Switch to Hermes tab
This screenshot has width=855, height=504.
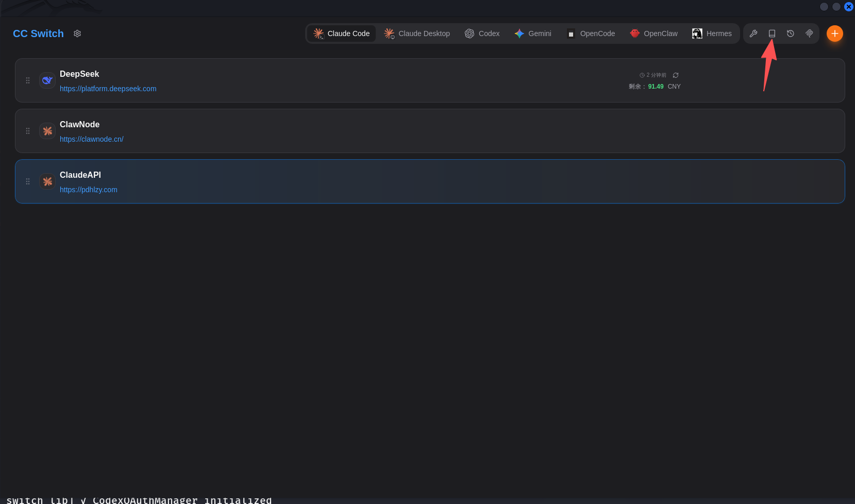(712, 33)
